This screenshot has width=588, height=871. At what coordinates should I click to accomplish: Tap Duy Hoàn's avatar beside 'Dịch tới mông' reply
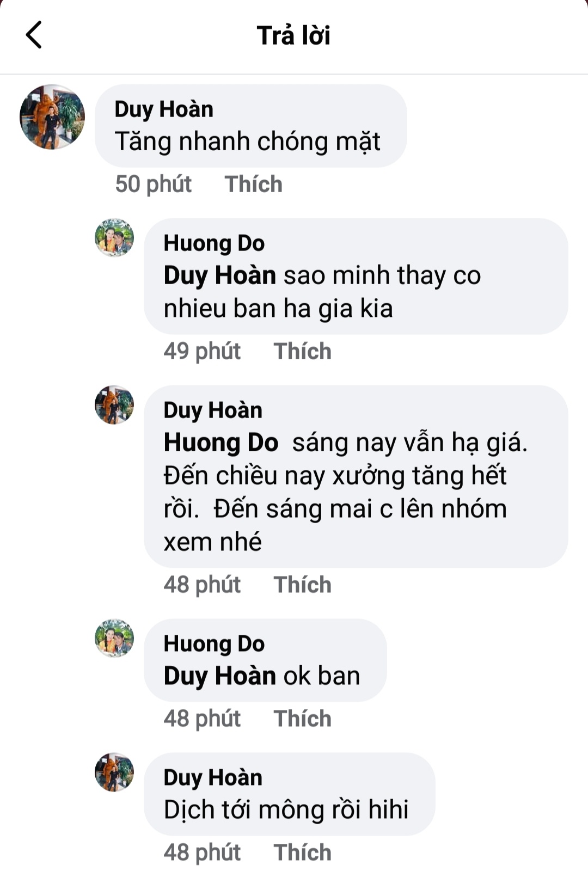[x=114, y=772]
